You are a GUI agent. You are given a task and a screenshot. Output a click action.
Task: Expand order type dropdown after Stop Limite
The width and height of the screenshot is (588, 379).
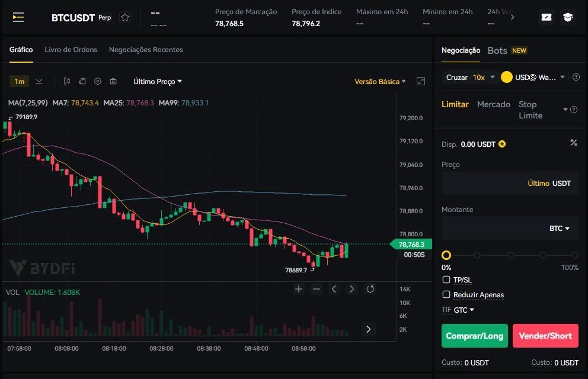[565, 110]
